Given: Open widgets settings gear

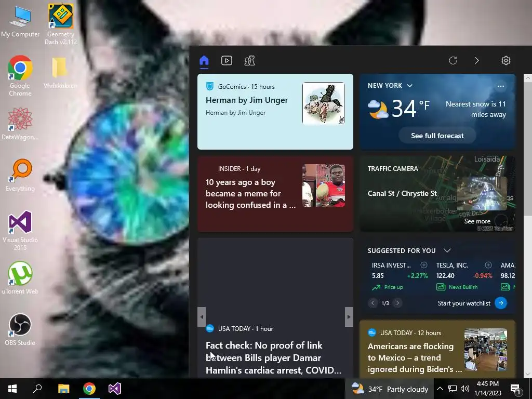Looking at the screenshot, I should pos(506,60).
